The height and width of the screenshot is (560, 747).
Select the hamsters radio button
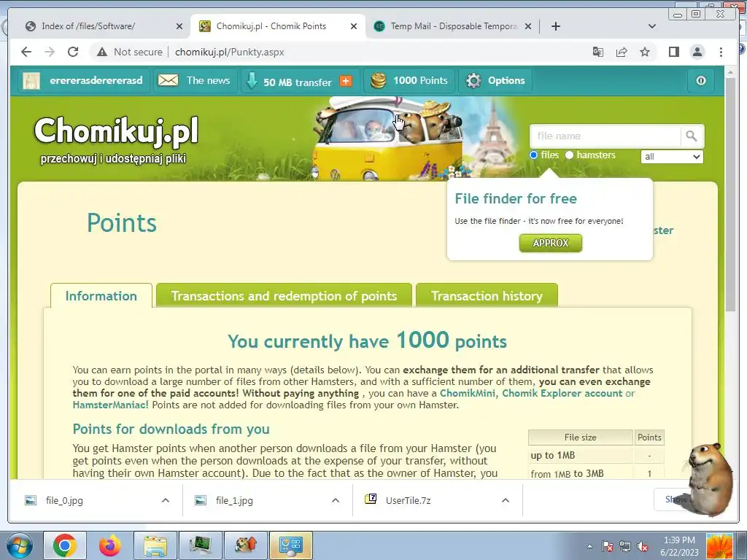pos(569,155)
